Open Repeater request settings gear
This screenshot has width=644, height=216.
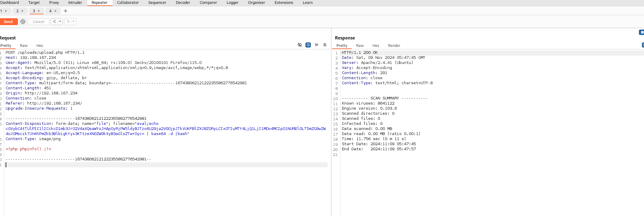(x=23, y=22)
